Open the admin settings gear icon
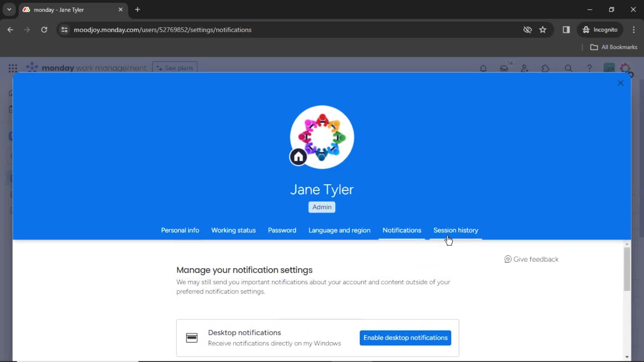 coord(626,68)
